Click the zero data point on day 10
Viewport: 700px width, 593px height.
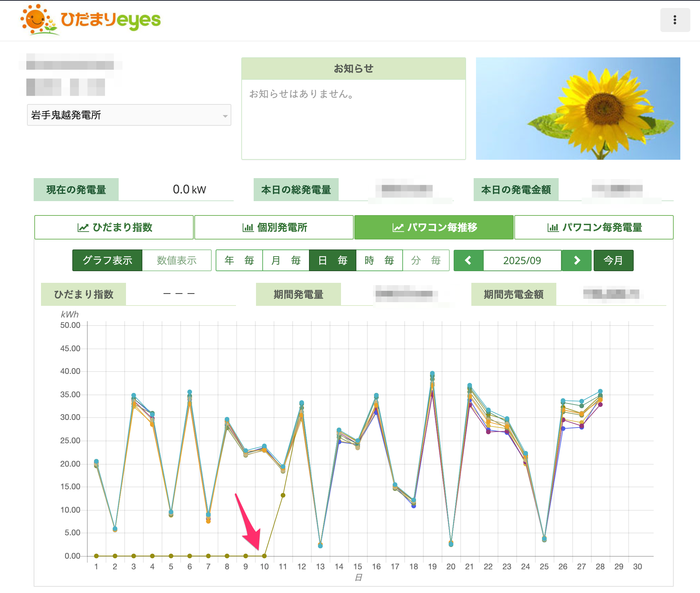(264, 556)
